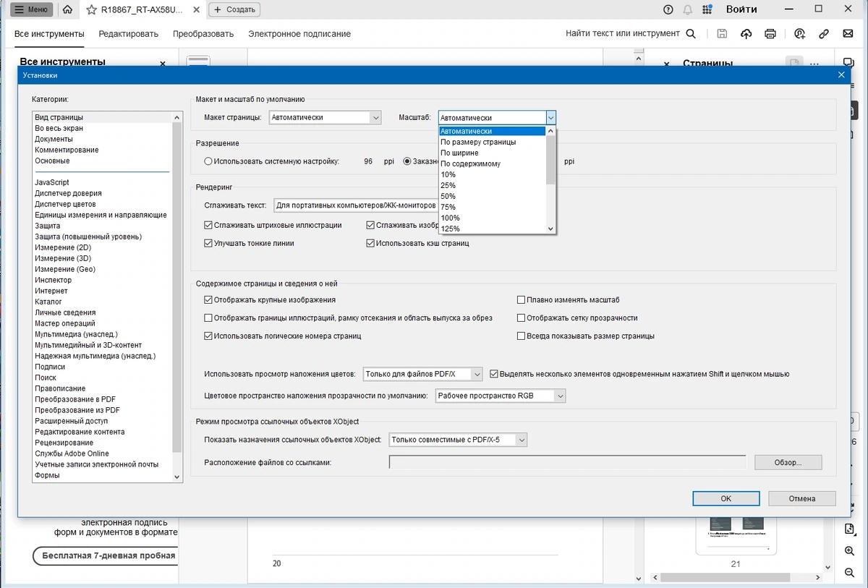Click the search magnifier icon
This screenshot has height=588, width=868.
click(691, 33)
